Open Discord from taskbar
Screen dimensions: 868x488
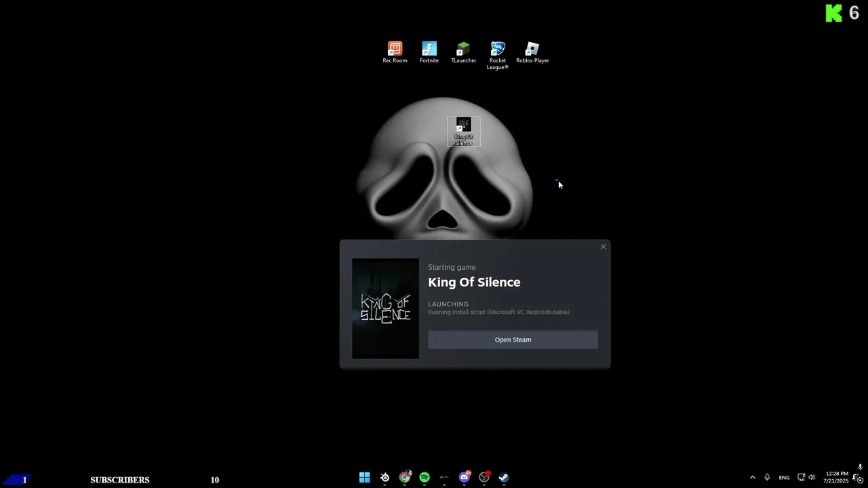pos(465,477)
